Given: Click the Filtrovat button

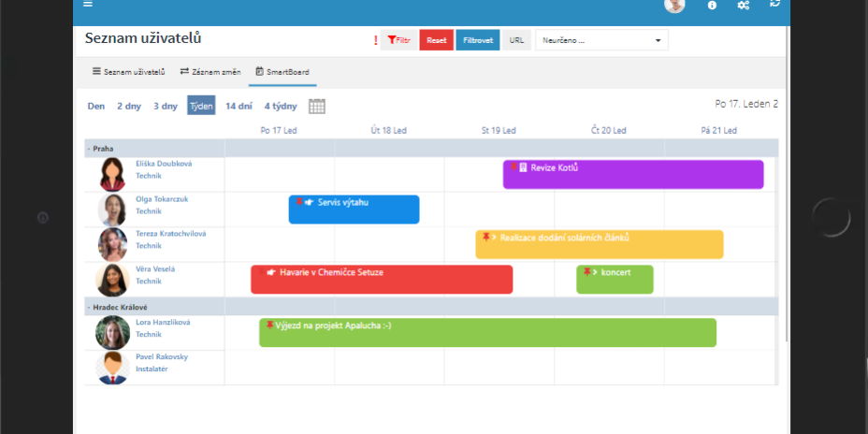Looking at the screenshot, I should coord(477,40).
